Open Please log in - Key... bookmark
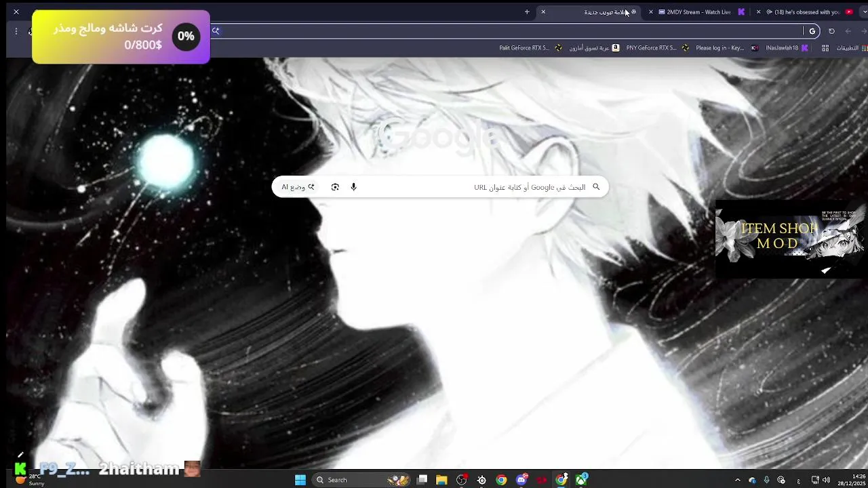The image size is (868, 488). click(x=726, y=48)
